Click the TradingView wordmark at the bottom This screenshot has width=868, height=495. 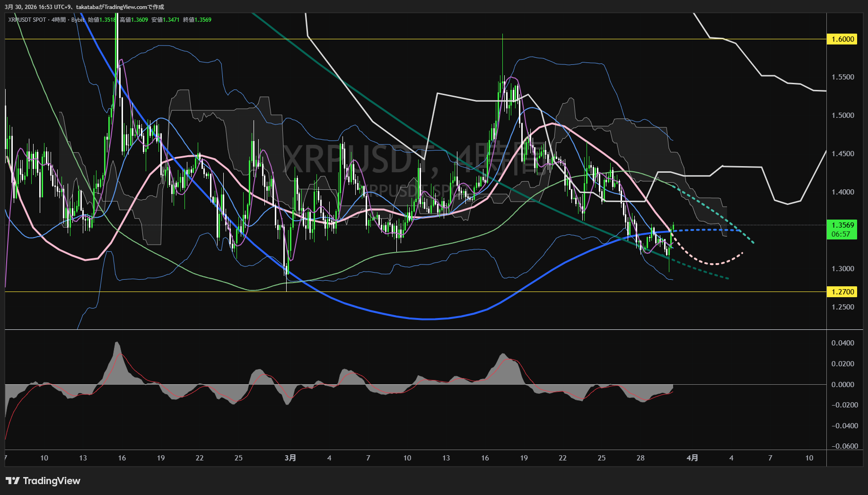[x=52, y=481]
